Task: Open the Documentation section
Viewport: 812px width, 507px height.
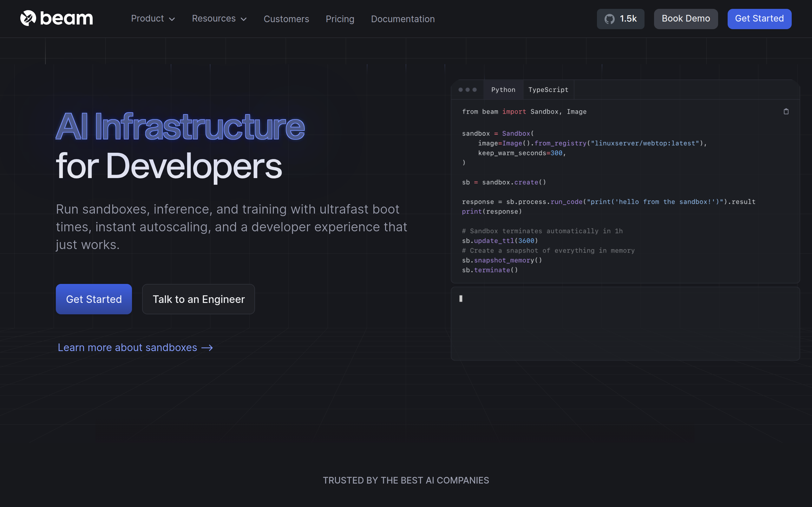Action: pyautogui.click(x=402, y=19)
